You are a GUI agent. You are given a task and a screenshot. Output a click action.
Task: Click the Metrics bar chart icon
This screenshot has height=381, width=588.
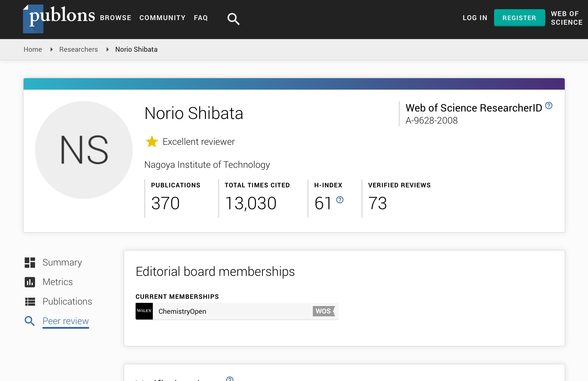(x=30, y=282)
